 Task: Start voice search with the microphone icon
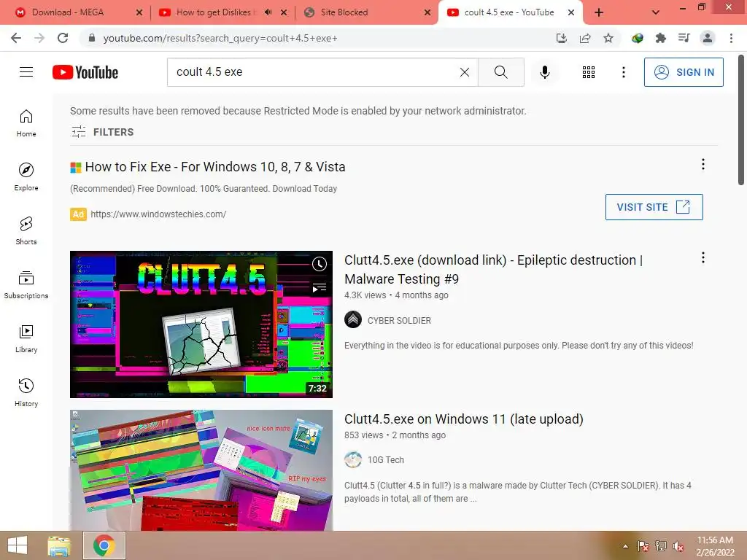[x=544, y=72]
